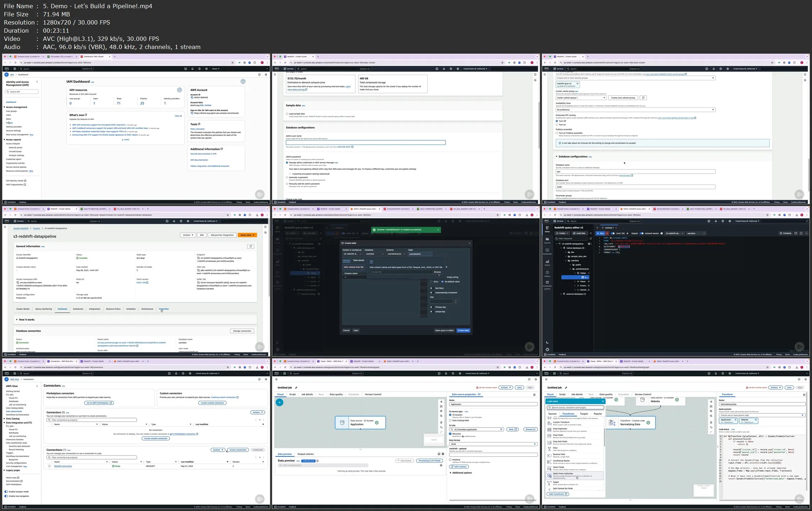Open cluster-subnet-group-1 dropdown
Viewport: 812px width, 511px height.
(581, 98)
